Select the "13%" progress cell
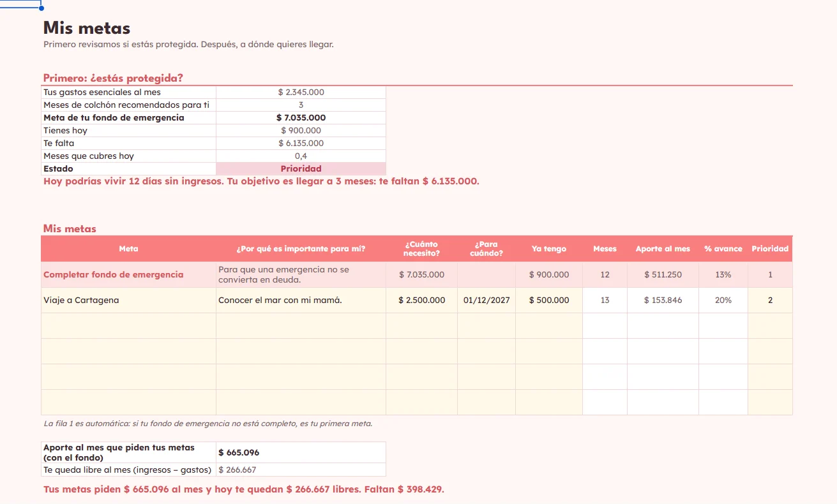This screenshot has height=504, width=837. pos(723,275)
